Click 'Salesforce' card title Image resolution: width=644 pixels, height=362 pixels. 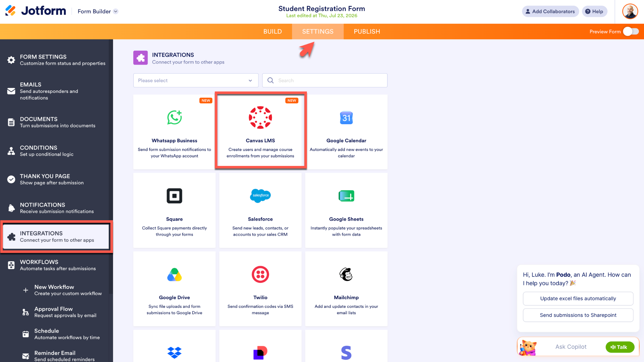[x=260, y=219]
